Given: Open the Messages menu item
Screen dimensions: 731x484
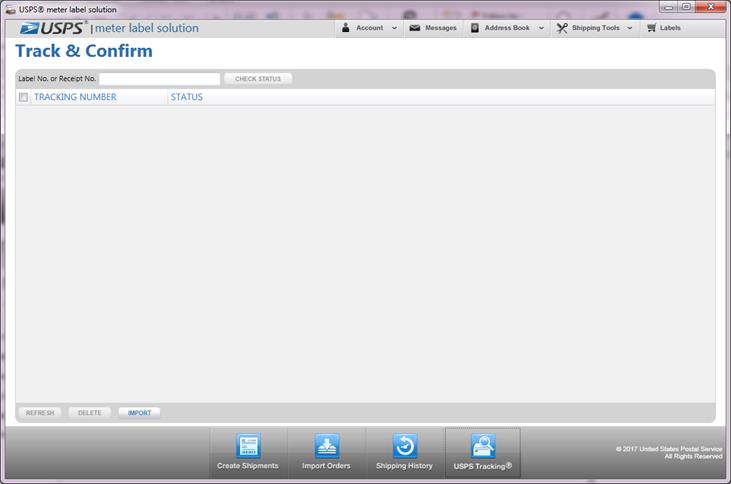Looking at the screenshot, I should point(434,28).
